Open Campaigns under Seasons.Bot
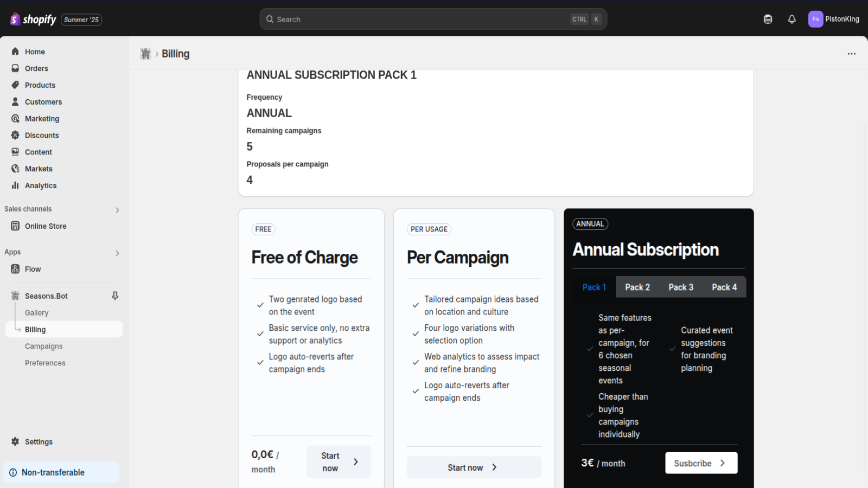 tap(44, 346)
